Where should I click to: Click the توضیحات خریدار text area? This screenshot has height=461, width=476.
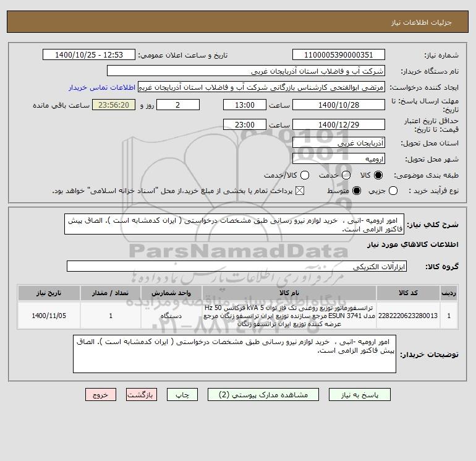point(234,354)
